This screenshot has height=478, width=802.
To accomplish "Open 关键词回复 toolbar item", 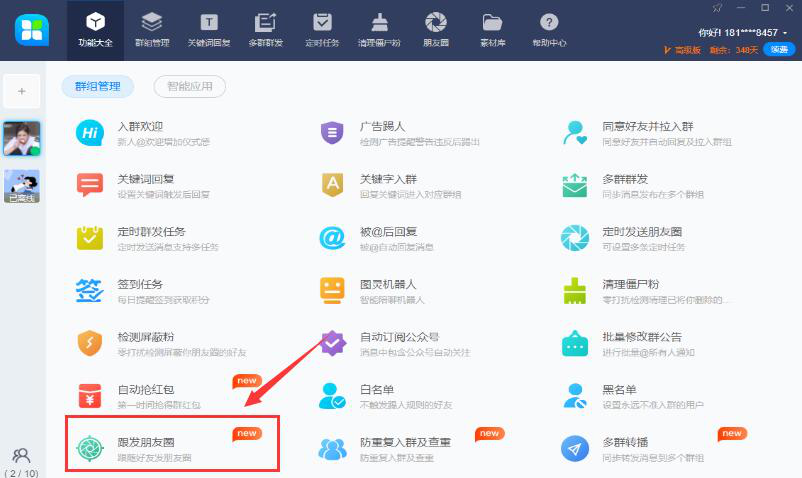I will tap(209, 31).
